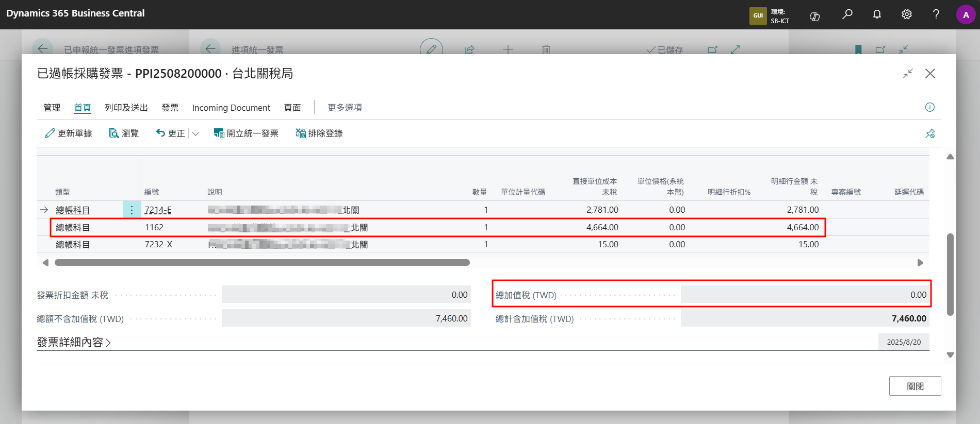Click the vertical scrollbar thumb of the dialog

pos(950,275)
